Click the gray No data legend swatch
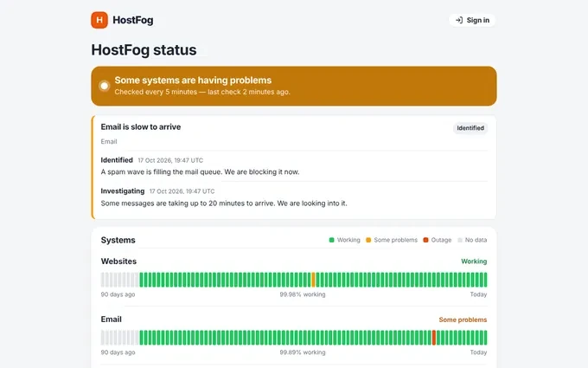This screenshot has height=368, width=588. pos(460,240)
